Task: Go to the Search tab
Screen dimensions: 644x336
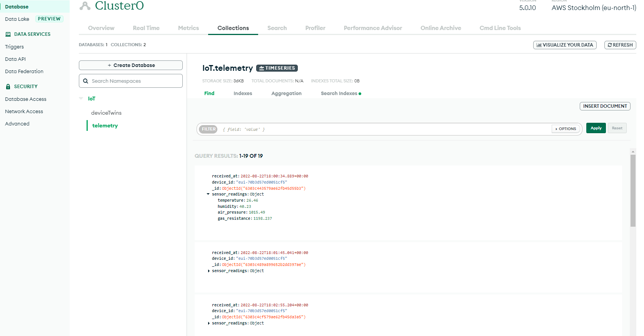Action: coord(277,28)
